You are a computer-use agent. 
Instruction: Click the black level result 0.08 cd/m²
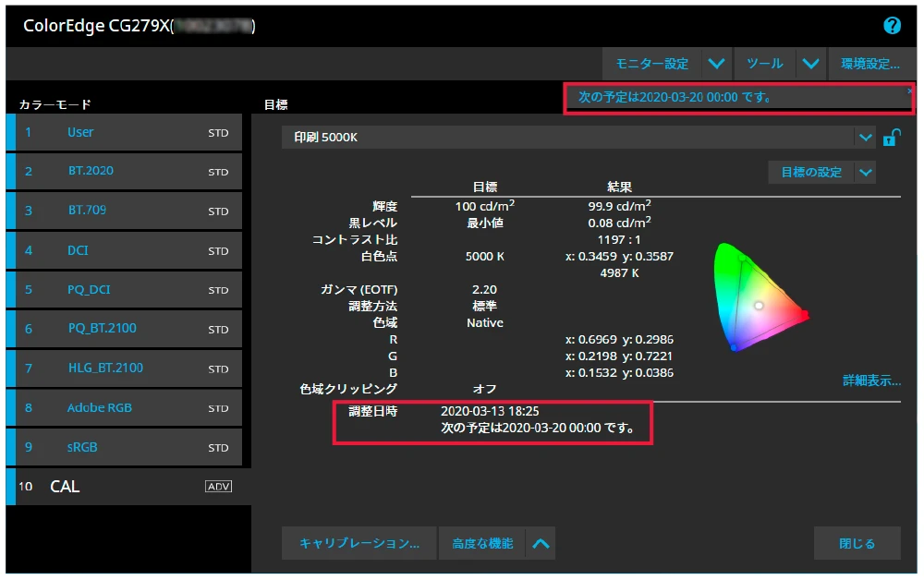(x=619, y=223)
